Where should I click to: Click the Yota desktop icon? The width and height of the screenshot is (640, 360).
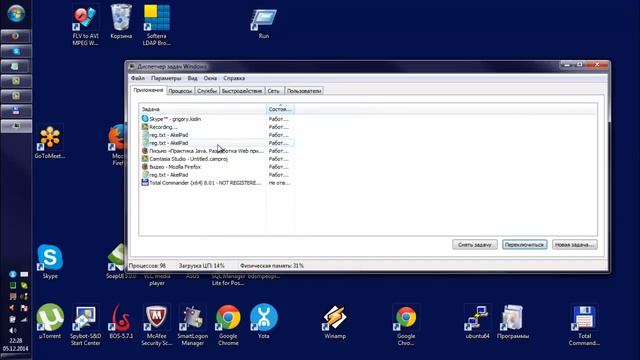264,322
